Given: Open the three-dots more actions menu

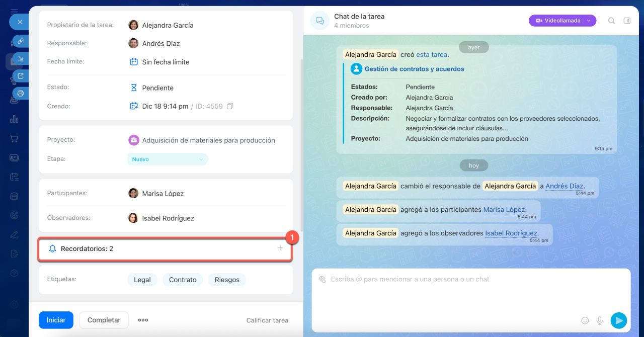Looking at the screenshot, I should pyautogui.click(x=143, y=320).
